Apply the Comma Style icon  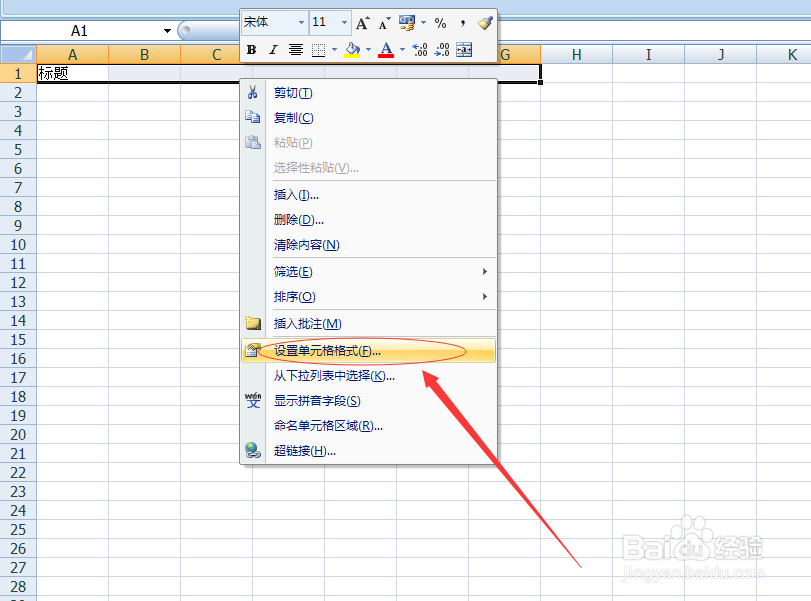[465, 21]
